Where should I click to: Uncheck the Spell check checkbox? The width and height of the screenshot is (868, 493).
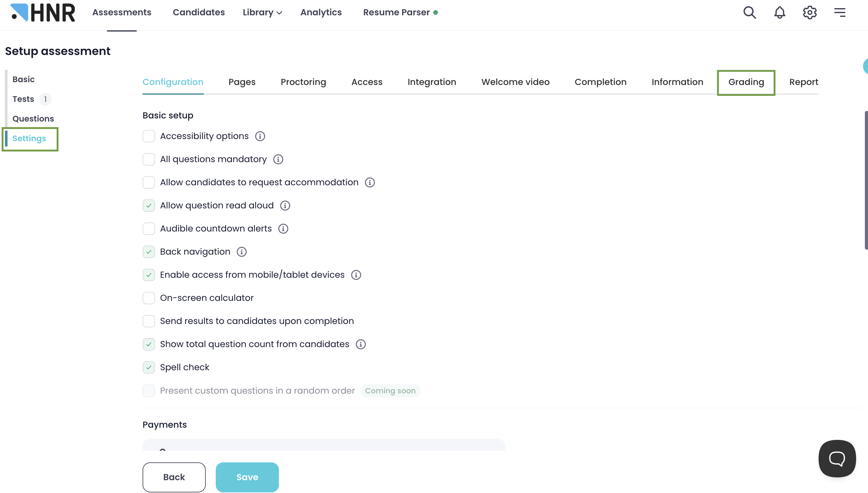(x=149, y=367)
